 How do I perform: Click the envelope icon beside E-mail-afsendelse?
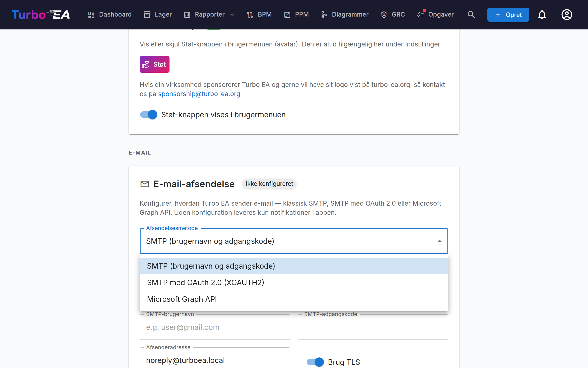[x=144, y=184]
